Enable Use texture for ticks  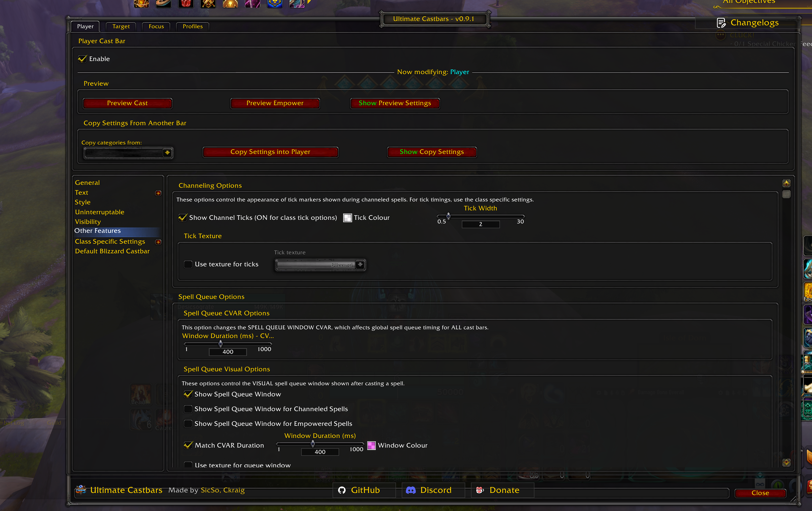(x=188, y=264)
